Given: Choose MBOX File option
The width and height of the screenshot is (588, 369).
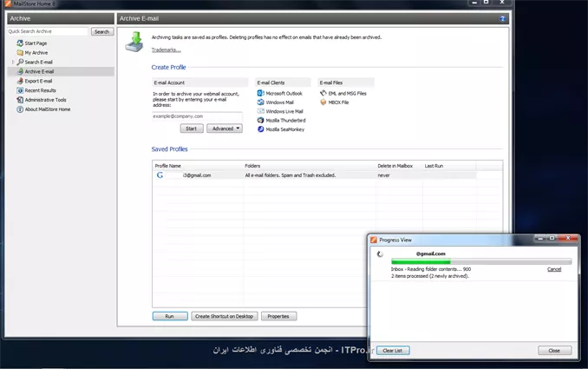Looking at the screenshot, I should [x=338, y=102].
